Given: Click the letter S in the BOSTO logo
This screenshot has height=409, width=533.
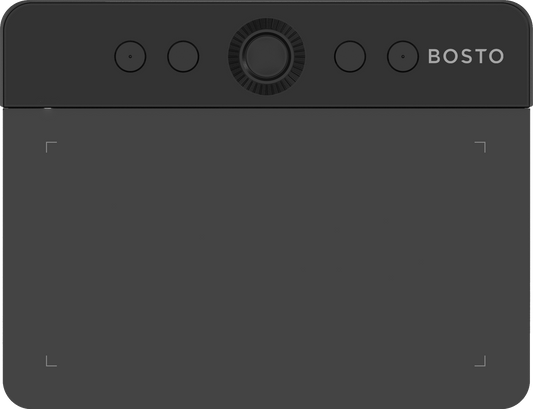Looking at the screenshot, I should click(465, 56).
